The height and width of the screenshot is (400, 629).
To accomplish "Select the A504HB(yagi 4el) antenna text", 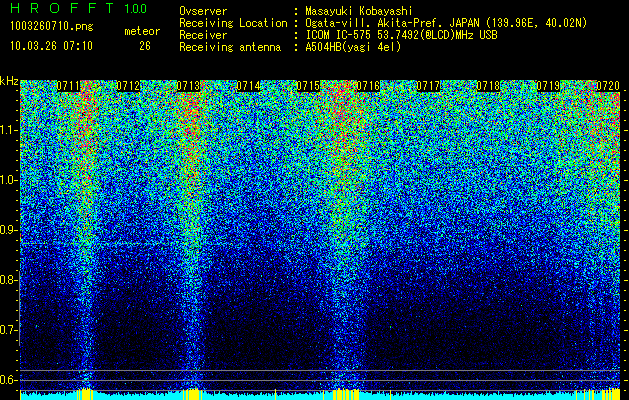I will coord(353,47).
